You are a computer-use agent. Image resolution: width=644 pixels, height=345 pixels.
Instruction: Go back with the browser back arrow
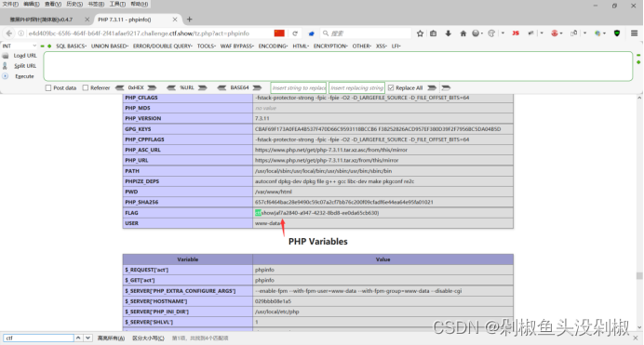click(x=9, y=33)
